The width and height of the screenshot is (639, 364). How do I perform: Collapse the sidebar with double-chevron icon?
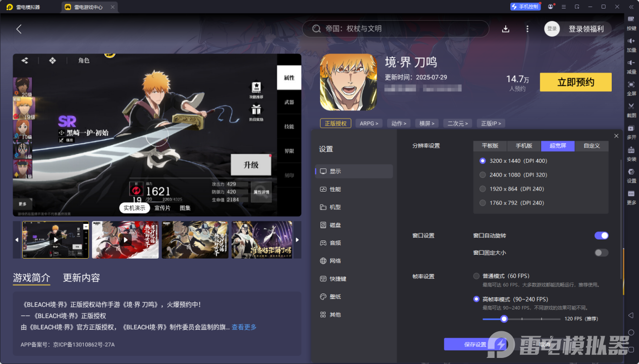pos(631,7)
